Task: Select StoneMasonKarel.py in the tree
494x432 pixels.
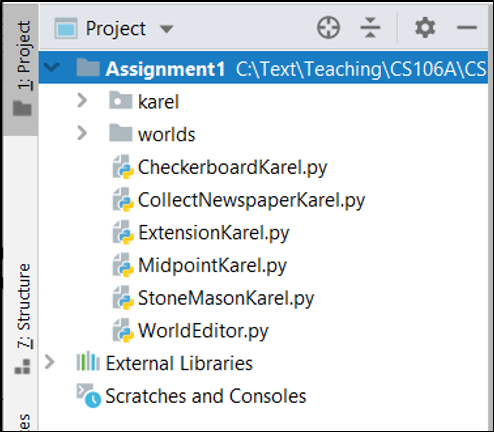Action: click(x=226, y=298)
